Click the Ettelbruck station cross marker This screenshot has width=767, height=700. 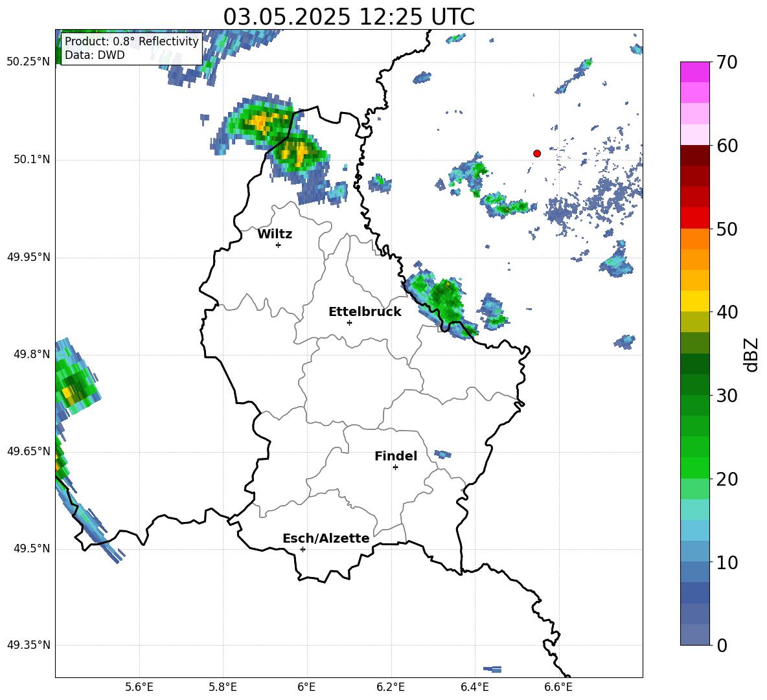349,322
